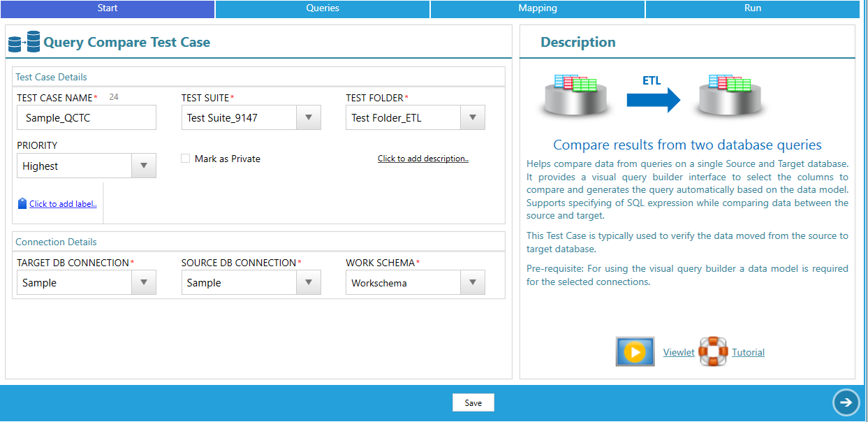The height and width of the screenshot is (422, 868).
Task: Click the Test Case Name input field
Action: (87, 117)
